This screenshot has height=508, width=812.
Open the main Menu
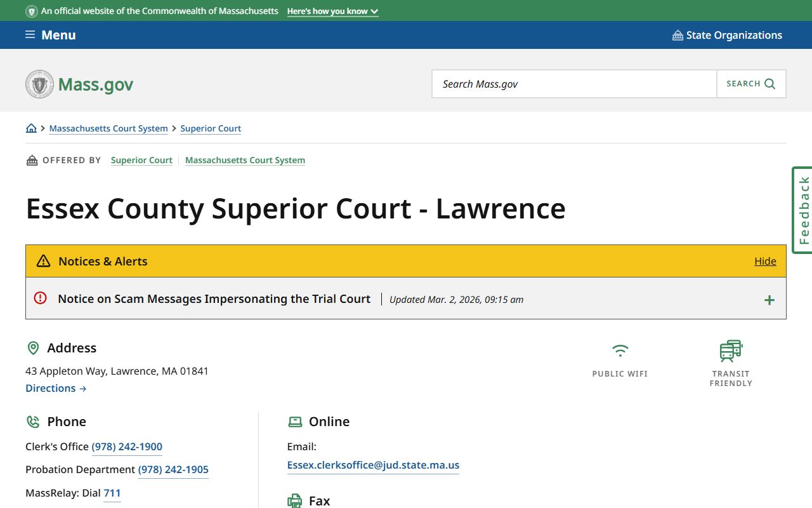point(51,35)
